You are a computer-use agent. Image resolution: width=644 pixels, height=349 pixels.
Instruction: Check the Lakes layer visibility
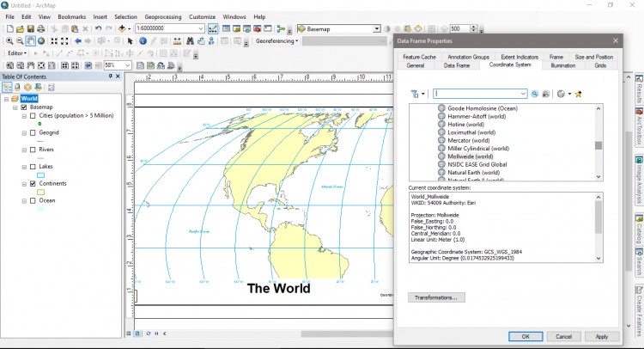pos(33,167)
